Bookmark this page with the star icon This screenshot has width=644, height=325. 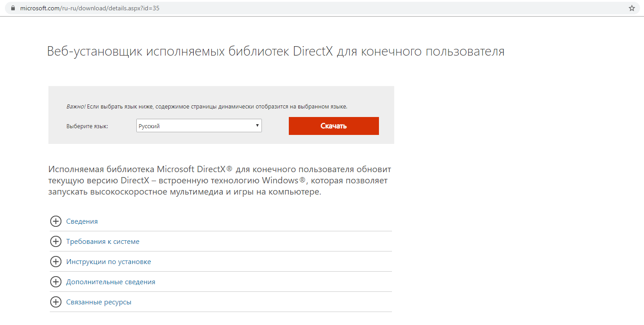[632, 8]
